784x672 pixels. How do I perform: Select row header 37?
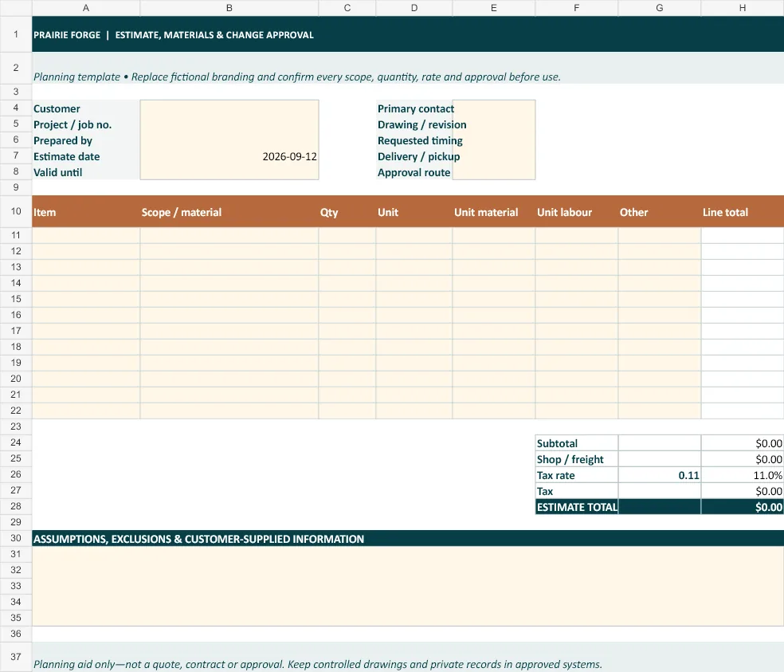pyautogui.click(x=16, y=657)
